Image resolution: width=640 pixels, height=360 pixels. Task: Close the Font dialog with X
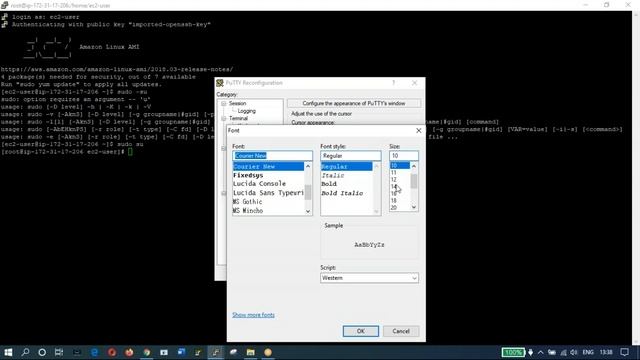point(418,131)
